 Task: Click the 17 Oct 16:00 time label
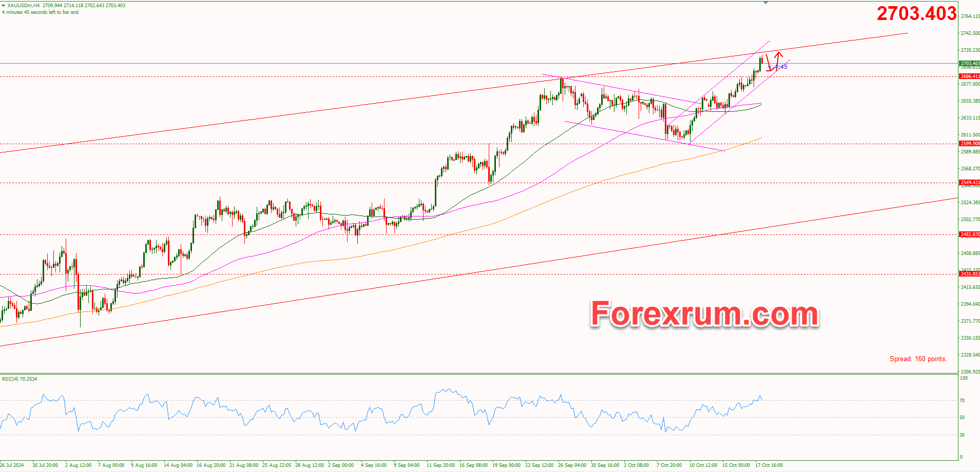[769, 465]
